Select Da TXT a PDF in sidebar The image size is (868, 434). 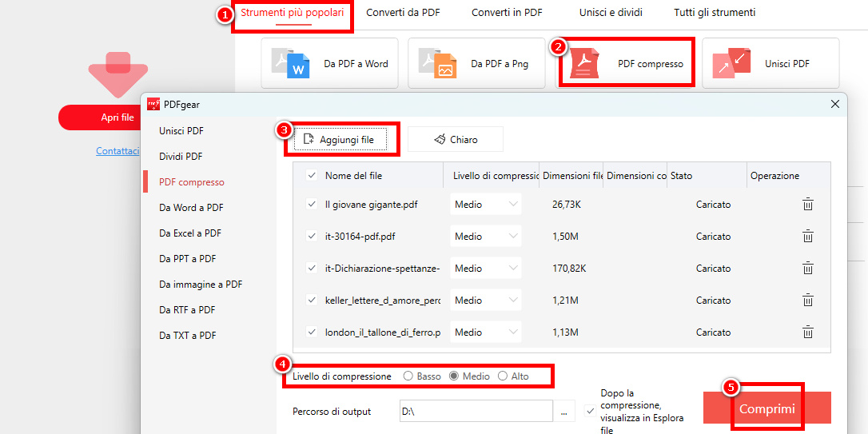(187, 336)
